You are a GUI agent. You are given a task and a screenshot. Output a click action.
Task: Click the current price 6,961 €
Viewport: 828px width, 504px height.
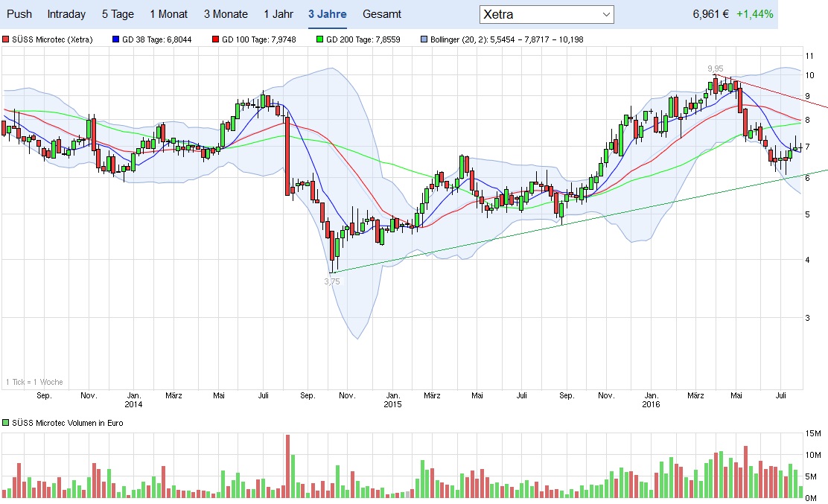710,14
